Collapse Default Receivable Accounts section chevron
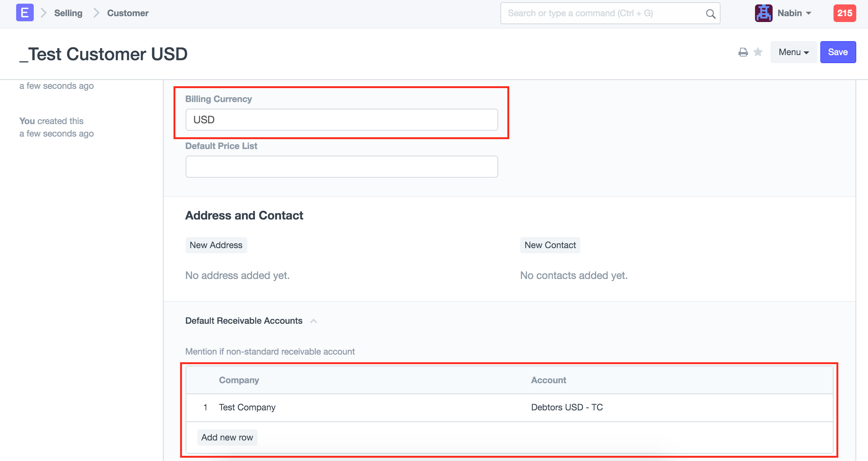868x461 pixels. [313, 321]
